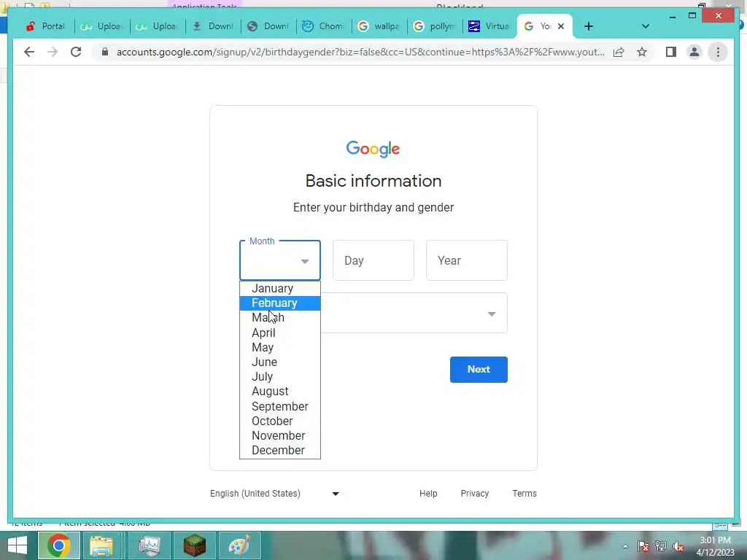Click the Day input field
The image size is (747, 560).
tap(373, 260)
